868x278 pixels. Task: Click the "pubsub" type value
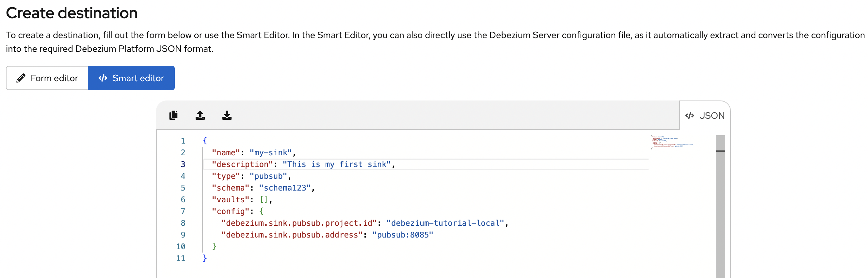point(268,176)
